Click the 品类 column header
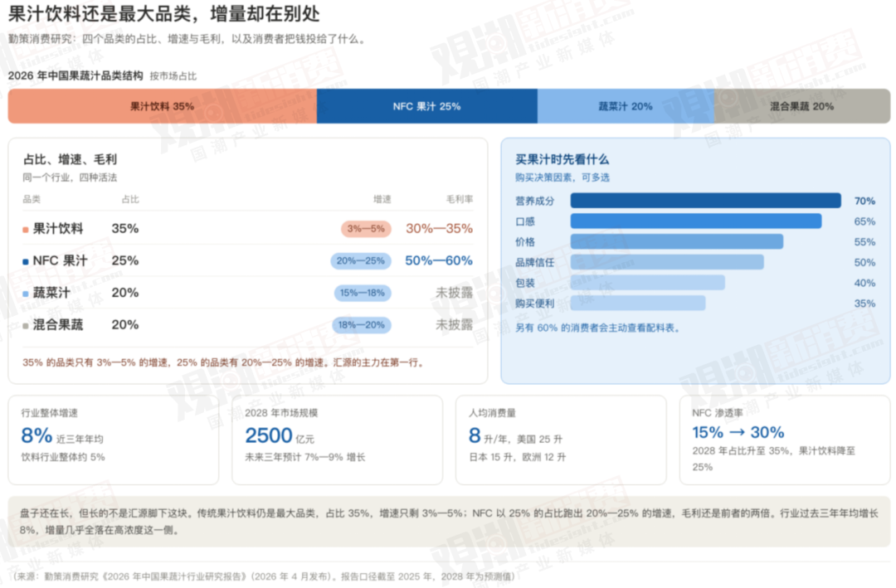Viewport: 896px width, 588px height. pos(32,199)
